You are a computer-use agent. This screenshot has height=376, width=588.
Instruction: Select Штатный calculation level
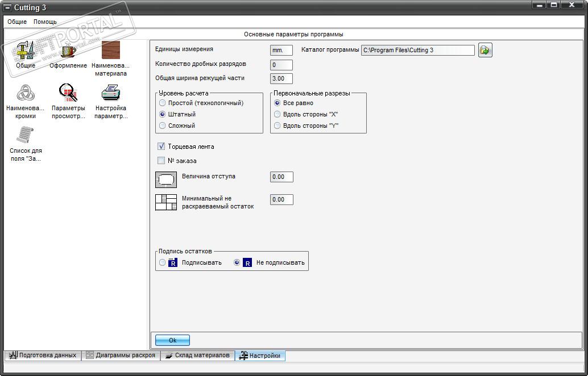[x=163, y=114]
